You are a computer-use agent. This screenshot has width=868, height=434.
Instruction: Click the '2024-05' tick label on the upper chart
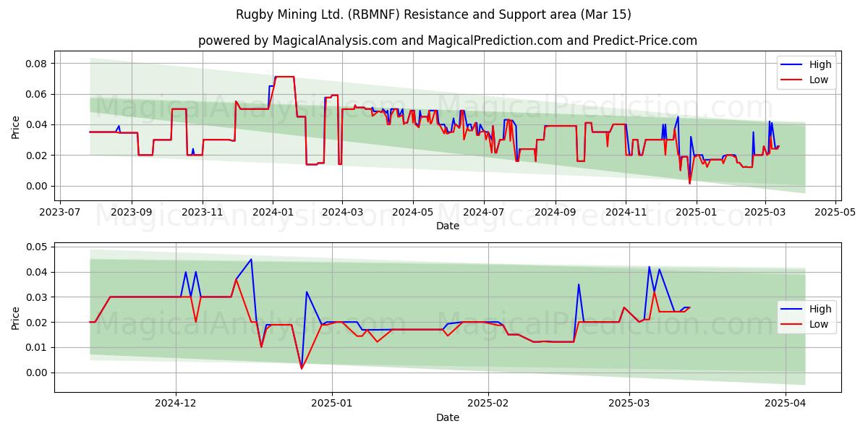coord(413,213)
